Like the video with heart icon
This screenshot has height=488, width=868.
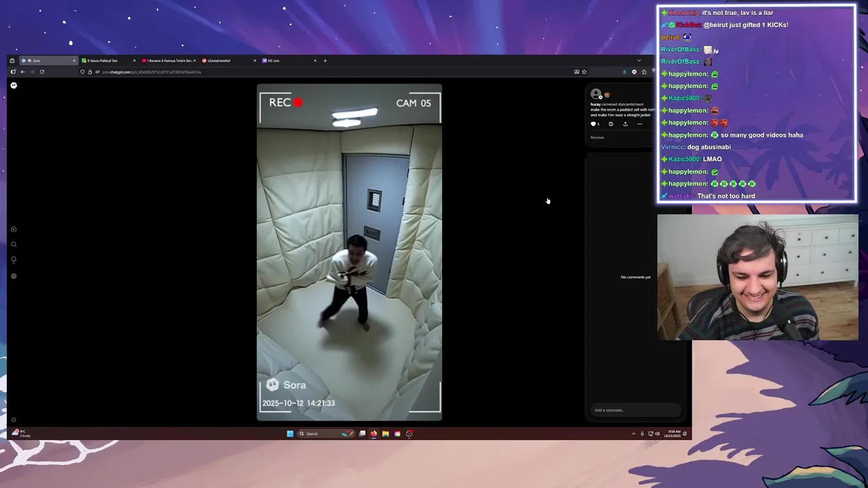(x=593, y=124)
